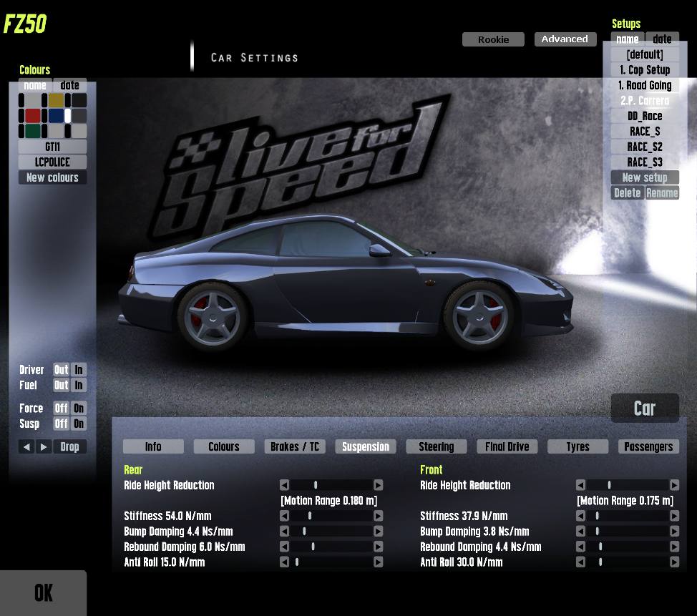Rotate car left with arrow beside Drop
Viewport: 697px width, 616px height.
click(x=26, y=446)
